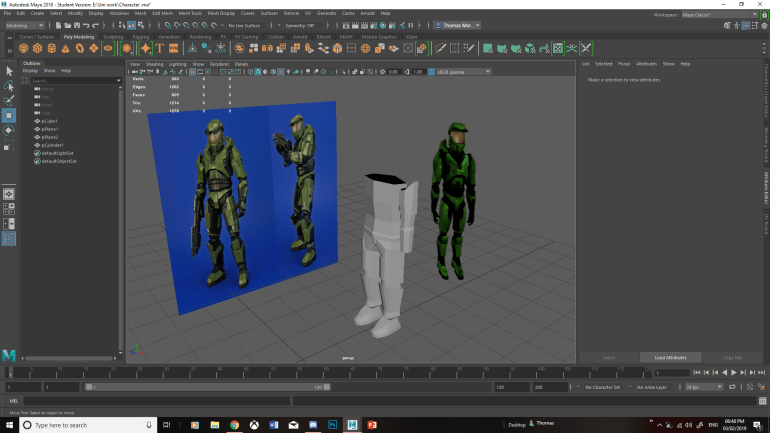770x433 pixels.
Task: Toggle playback loop button
Action: pyautogui.click(x=732, y=387)
